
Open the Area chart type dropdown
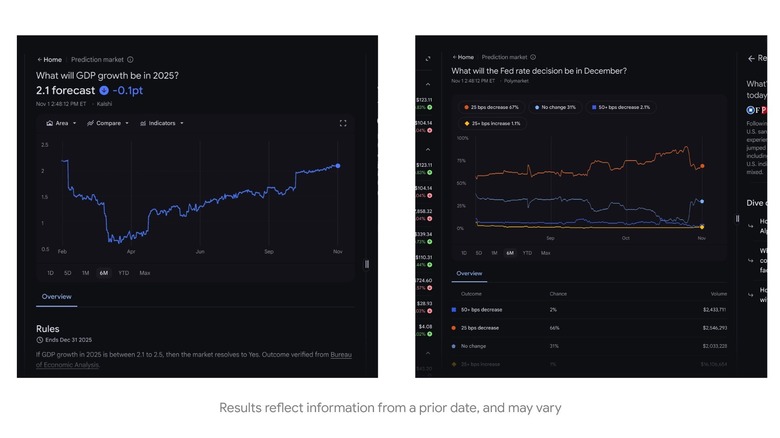[x=61, y=123]
